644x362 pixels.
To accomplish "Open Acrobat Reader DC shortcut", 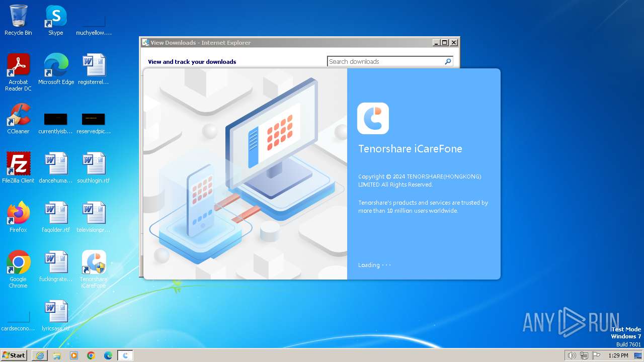I will pyautogui.click(x=18, y=72).
